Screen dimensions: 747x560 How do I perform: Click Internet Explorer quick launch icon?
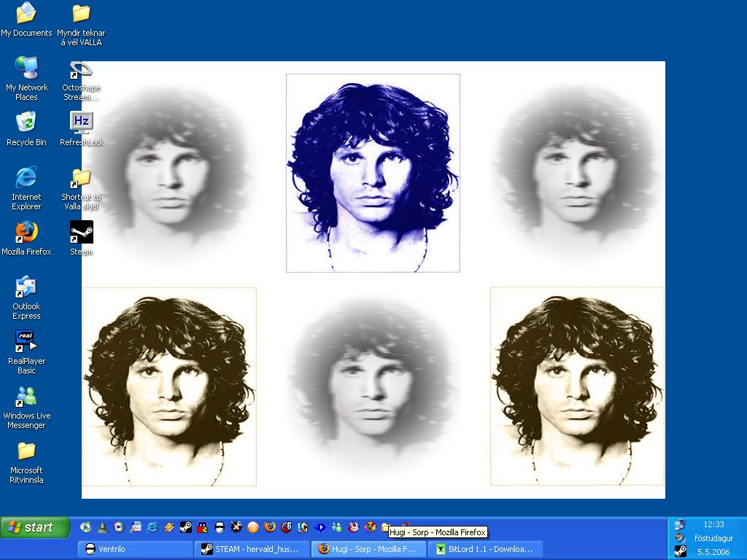[152, 527]
